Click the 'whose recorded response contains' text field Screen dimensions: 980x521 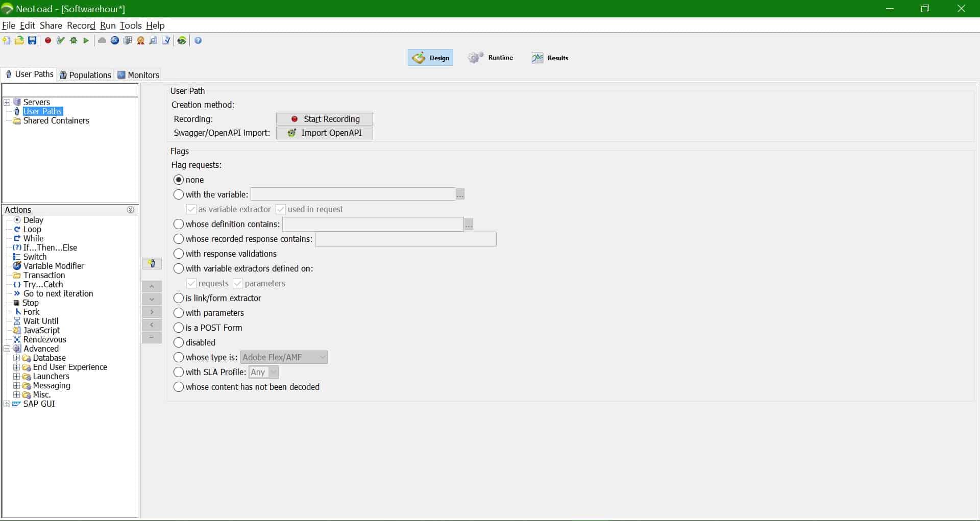pos(406,239)
